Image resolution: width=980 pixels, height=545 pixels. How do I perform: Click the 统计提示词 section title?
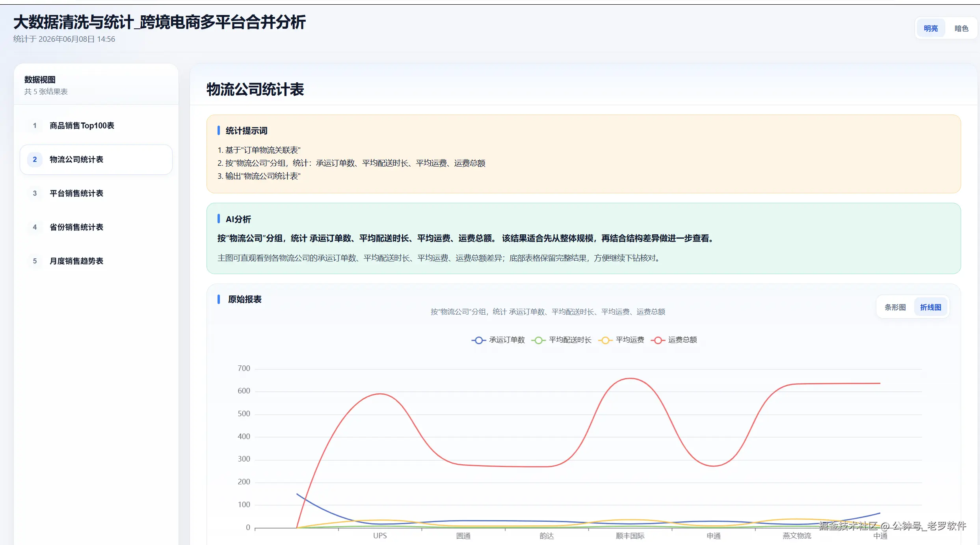coord(247,131)
